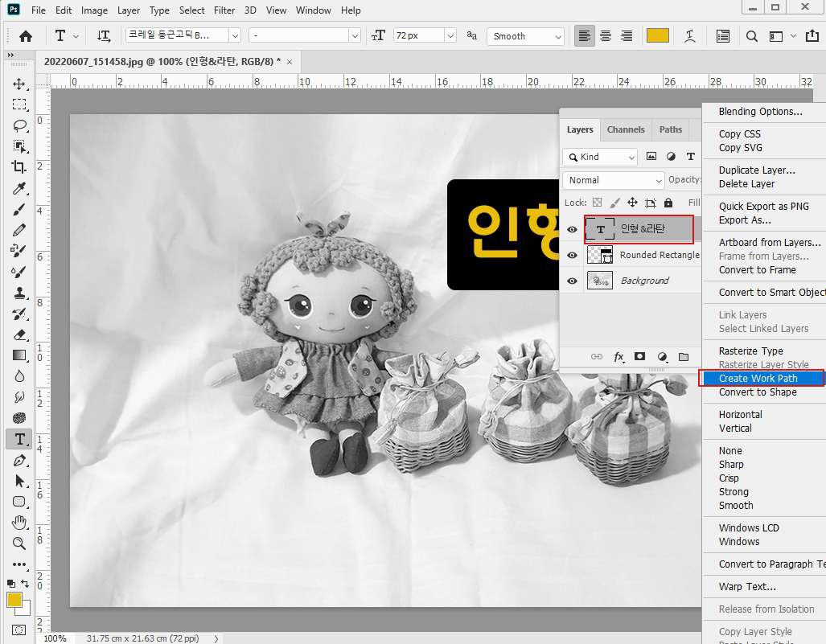Click Add layer style fx icon
826x644 pixels.
coord(619,357)
